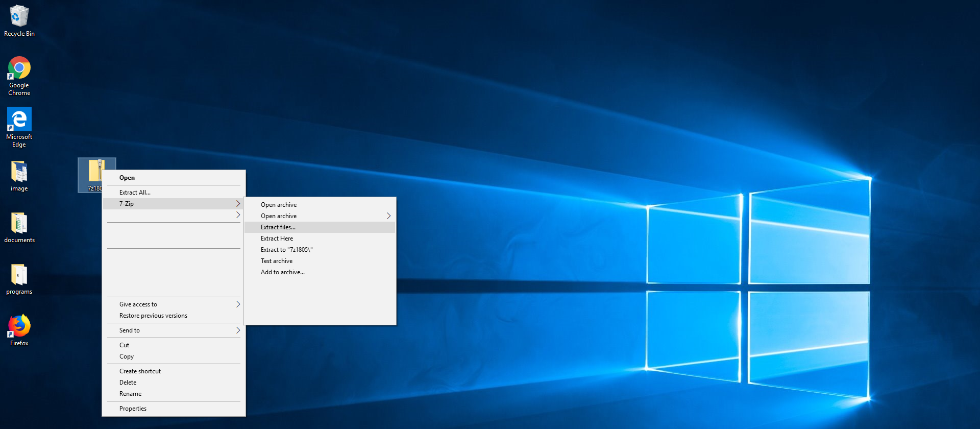The height and width of the screenshot is (429, 980).
Task: Select the Microsoft Edge shortcut icon
Action: 19,128
